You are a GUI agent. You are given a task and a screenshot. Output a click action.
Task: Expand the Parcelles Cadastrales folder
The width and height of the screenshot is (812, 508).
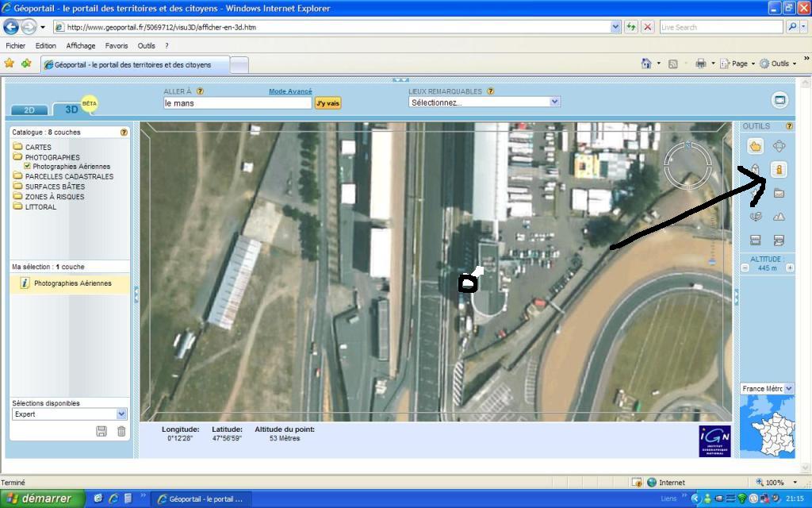17,177
